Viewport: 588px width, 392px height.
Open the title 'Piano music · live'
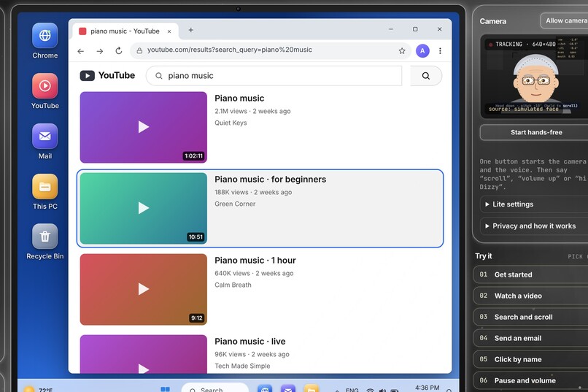[250, 342]
